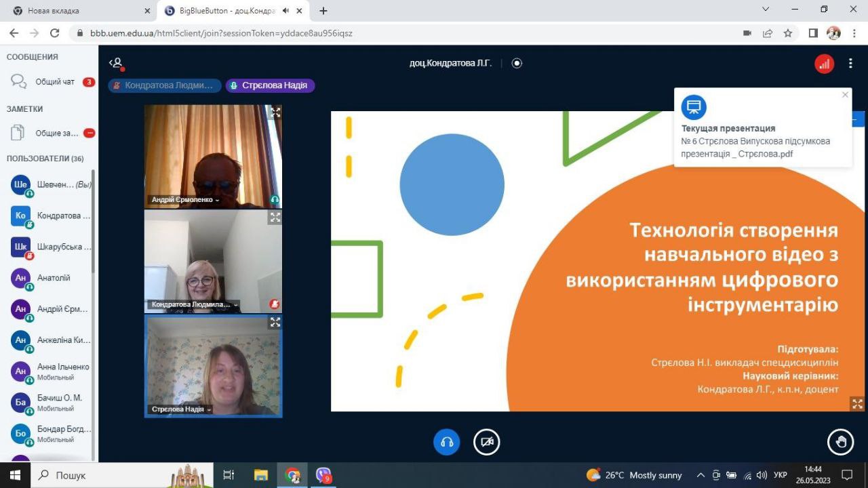This screenshot has width=868, height=488.
Task: Open the Windows notification center
Action: point(847,475)
